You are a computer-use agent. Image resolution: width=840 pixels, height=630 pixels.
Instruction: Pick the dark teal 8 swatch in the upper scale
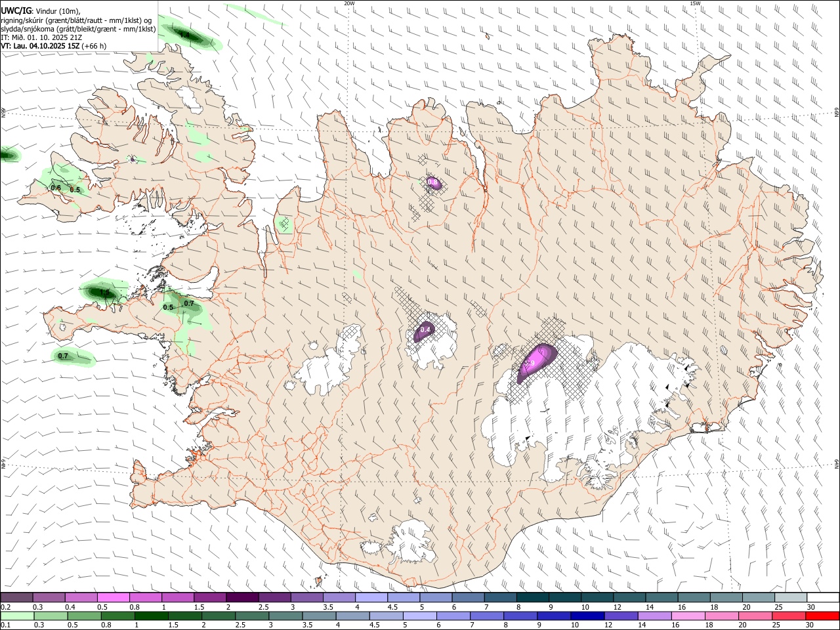click(x=532, y=598)
